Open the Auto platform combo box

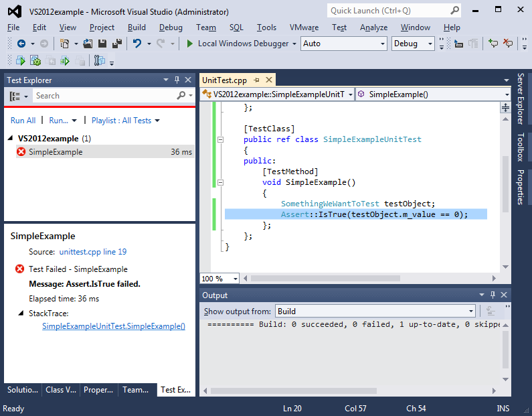point(343,44)
